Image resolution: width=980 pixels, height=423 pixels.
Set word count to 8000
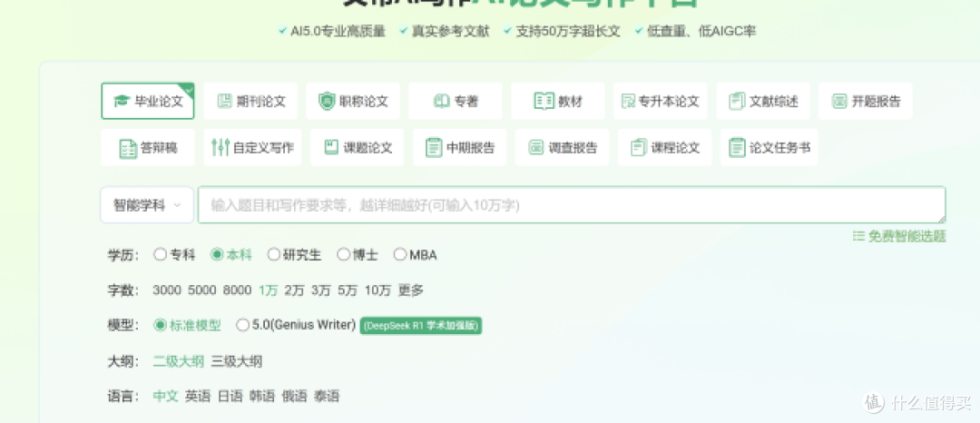237,290
